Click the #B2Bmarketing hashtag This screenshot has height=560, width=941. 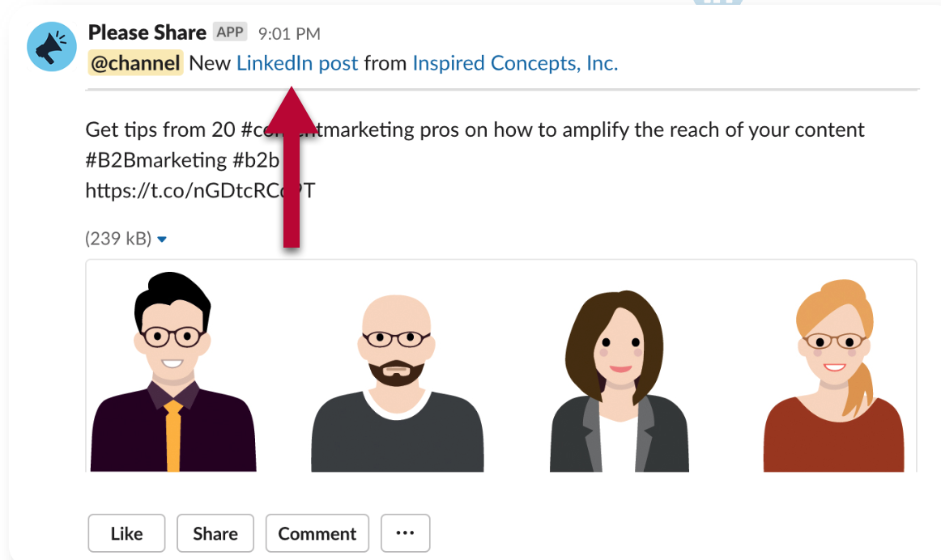(x=156, y=160)
